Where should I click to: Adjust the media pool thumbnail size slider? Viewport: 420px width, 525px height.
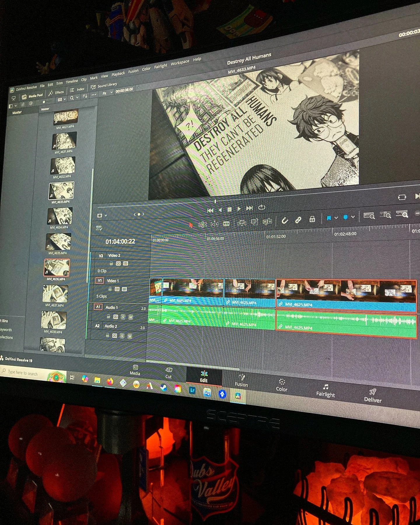[x=44, y=102]
